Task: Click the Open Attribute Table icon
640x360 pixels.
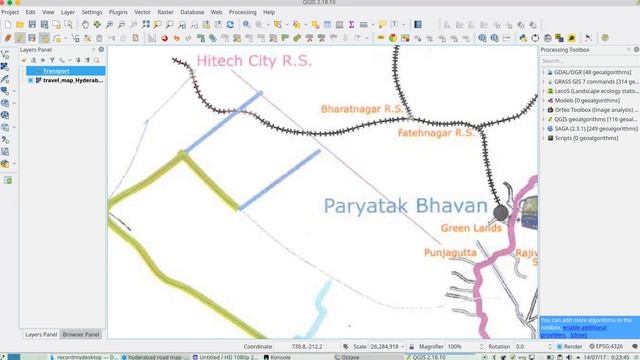Action: click(x=327, y=25)
